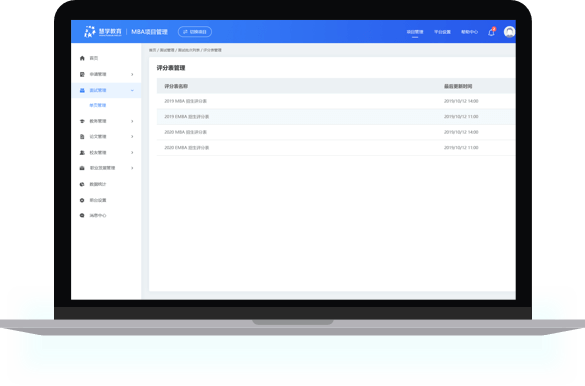Open the notification bell in header
The image size is (585, 386).
[491, 32]
